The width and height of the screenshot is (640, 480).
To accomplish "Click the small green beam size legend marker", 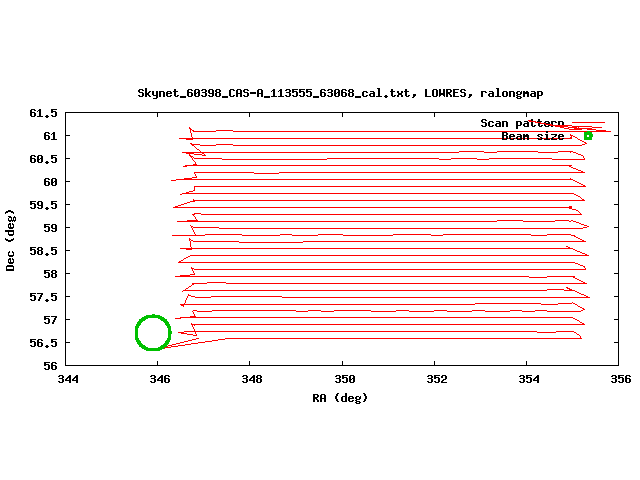I will [588, 136].
